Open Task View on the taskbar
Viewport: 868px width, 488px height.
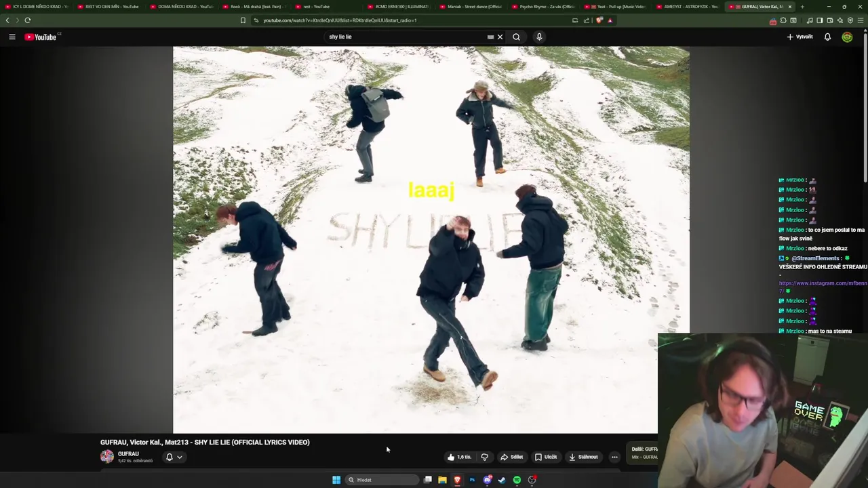pos(428,480)
